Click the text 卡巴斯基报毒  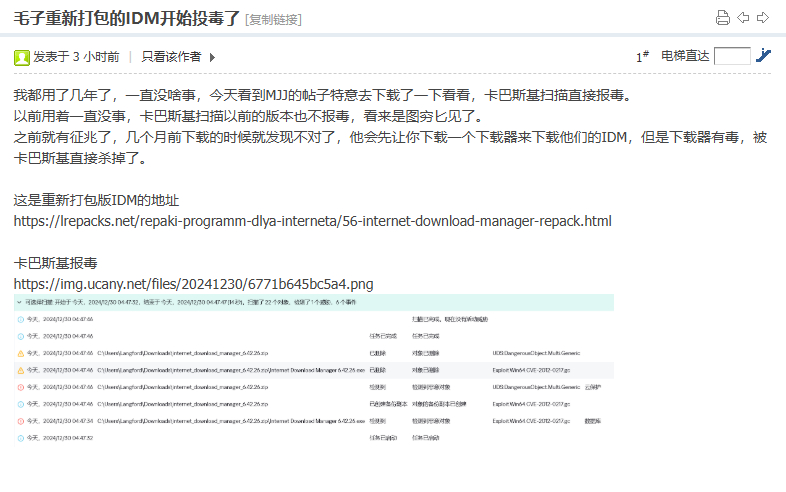tap(55, 263)
